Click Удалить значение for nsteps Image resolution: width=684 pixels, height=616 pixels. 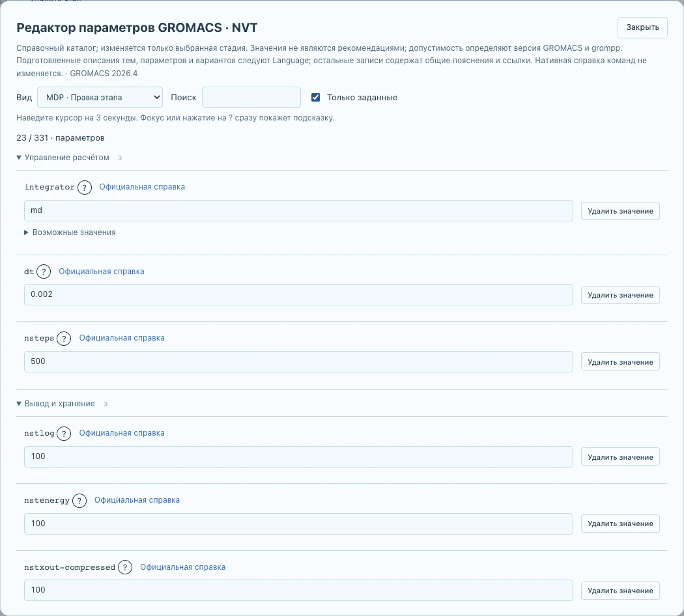pos(620,362)
